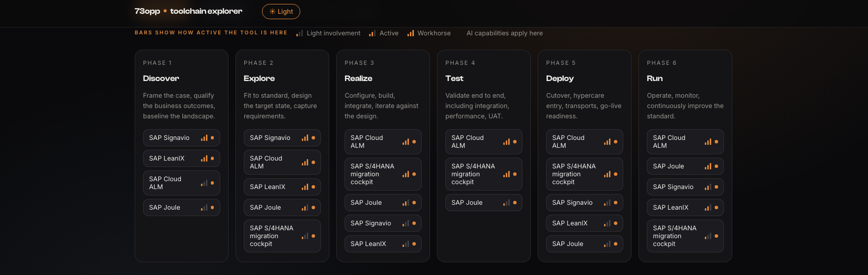Select S/4HANA migration cockpit in Realize phase

pyautogui.click(x=383, y=174)
